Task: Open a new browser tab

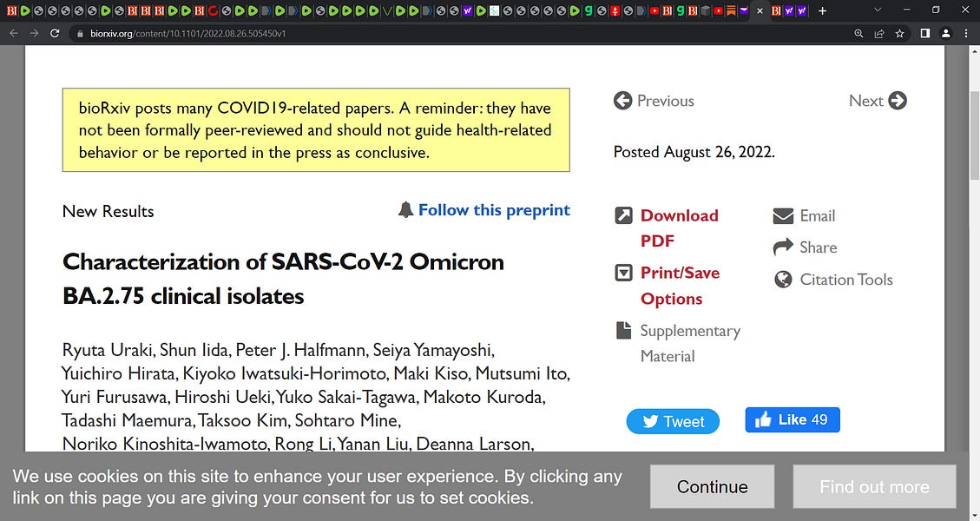Action: click(823, 10)
